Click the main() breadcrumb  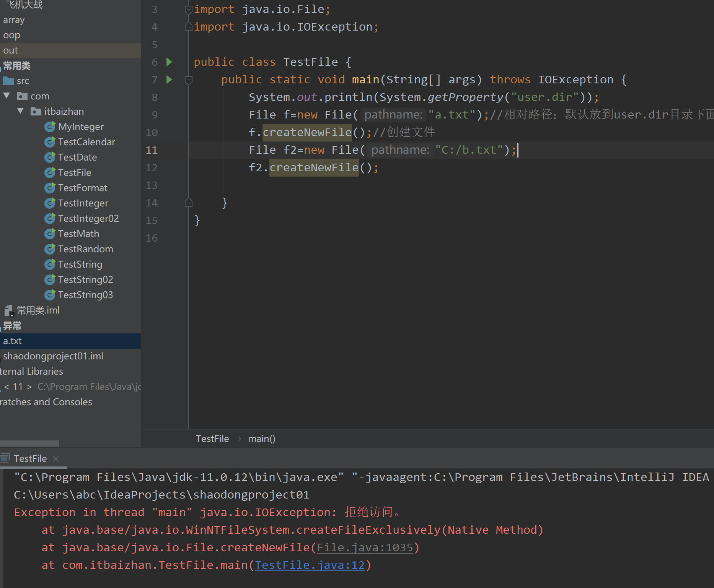[x=262, y=439]
